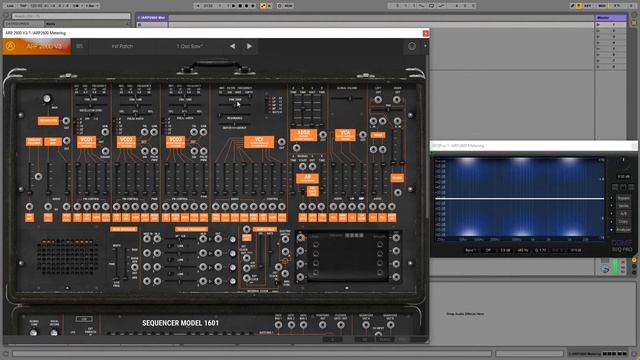The image size is (640, 360).
Task: Click the Ableton browser search field
Action: click(71, 16)
